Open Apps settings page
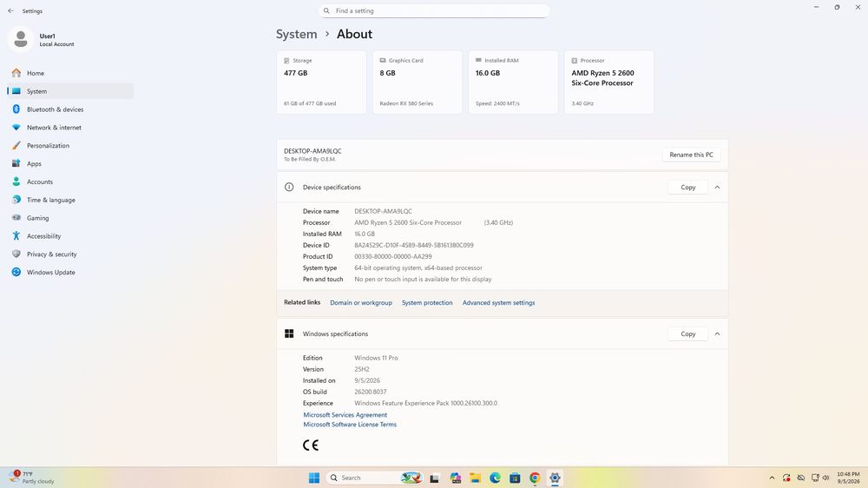 70,163
